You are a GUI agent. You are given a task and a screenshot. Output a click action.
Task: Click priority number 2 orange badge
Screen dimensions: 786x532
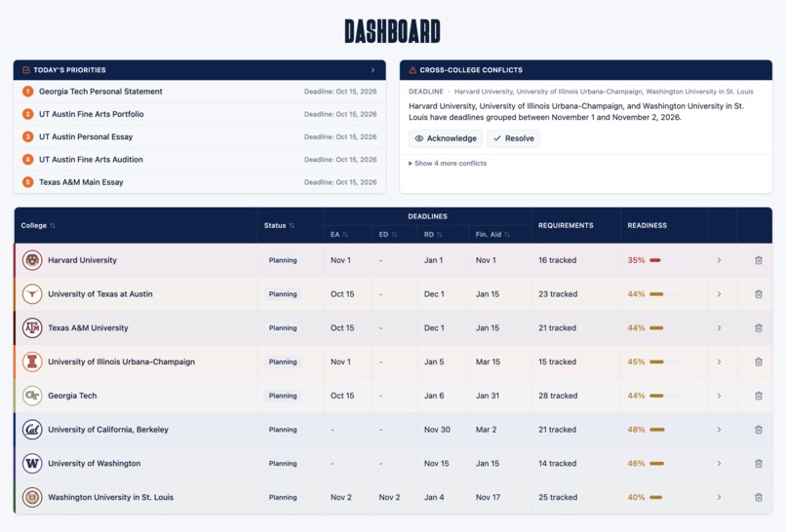pos(27,114)
